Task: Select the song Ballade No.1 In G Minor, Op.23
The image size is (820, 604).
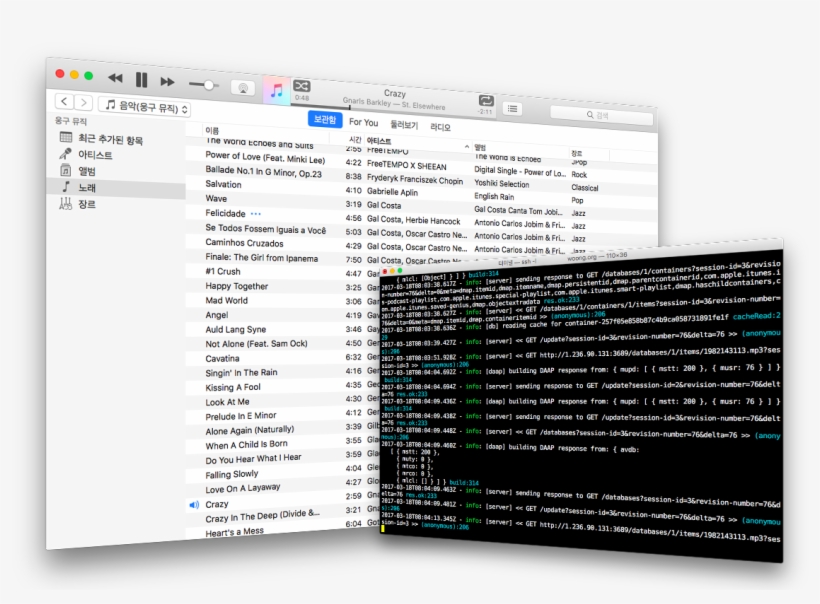Action: point(263,172)
